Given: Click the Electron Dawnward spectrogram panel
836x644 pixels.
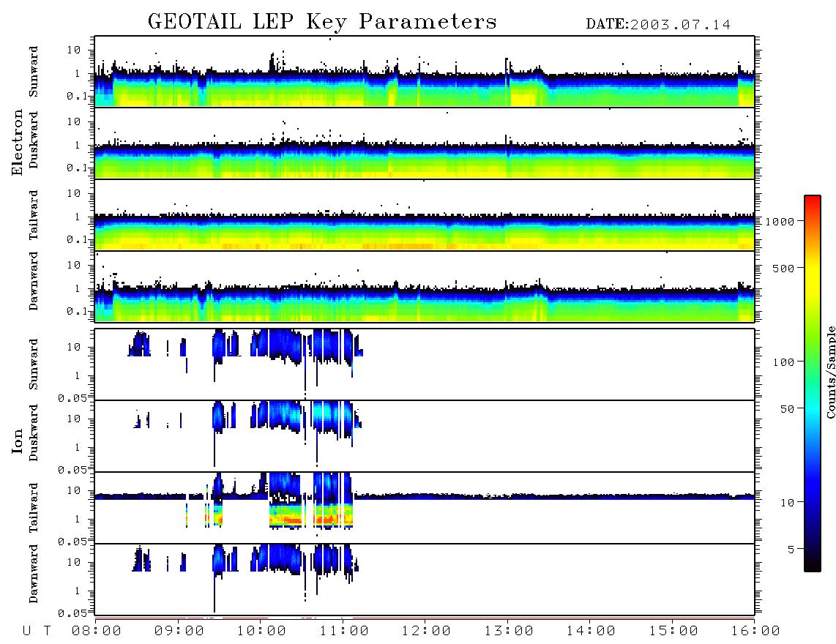Looking at the screenshot, I should pos(425,286).
